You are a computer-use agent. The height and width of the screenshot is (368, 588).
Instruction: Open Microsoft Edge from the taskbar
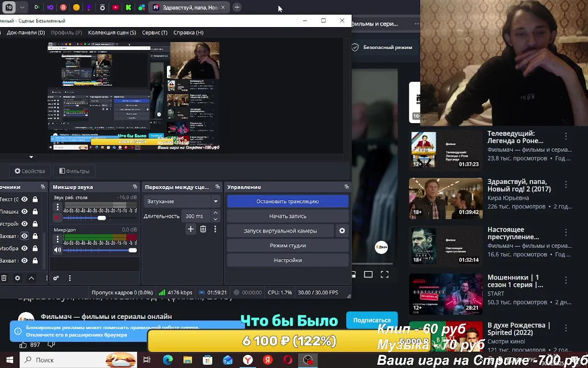(x=168, y=360)
